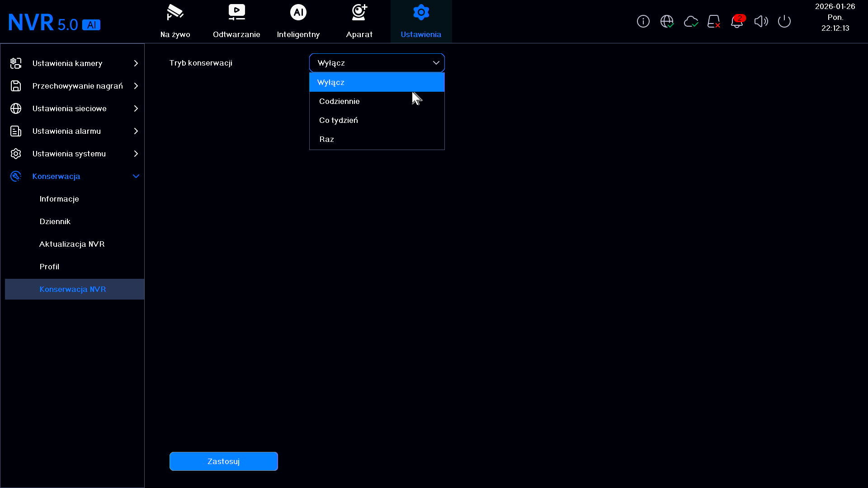
Task: Expand Ustawienia sieciowe section
Action: tap(75, 108)
